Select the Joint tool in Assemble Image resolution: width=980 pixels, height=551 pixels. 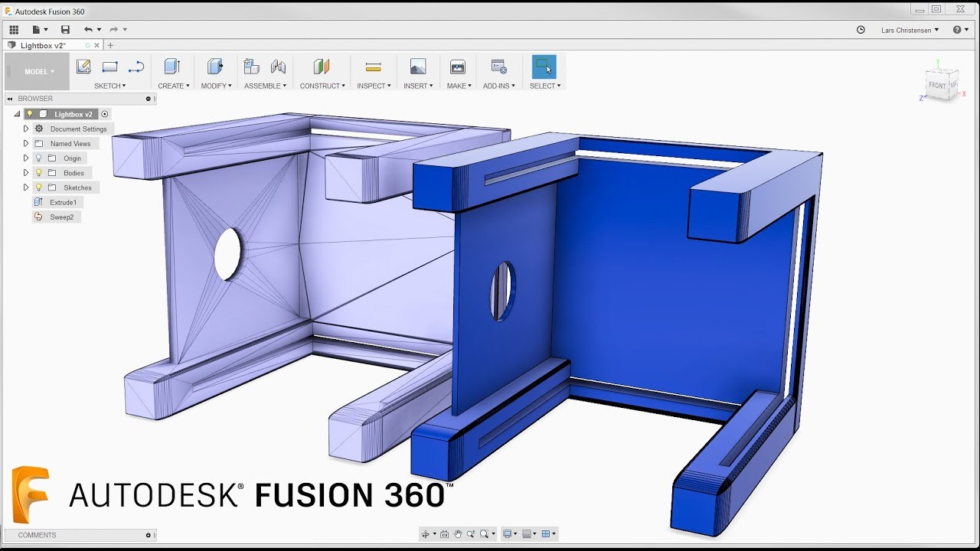pos(278,67)
